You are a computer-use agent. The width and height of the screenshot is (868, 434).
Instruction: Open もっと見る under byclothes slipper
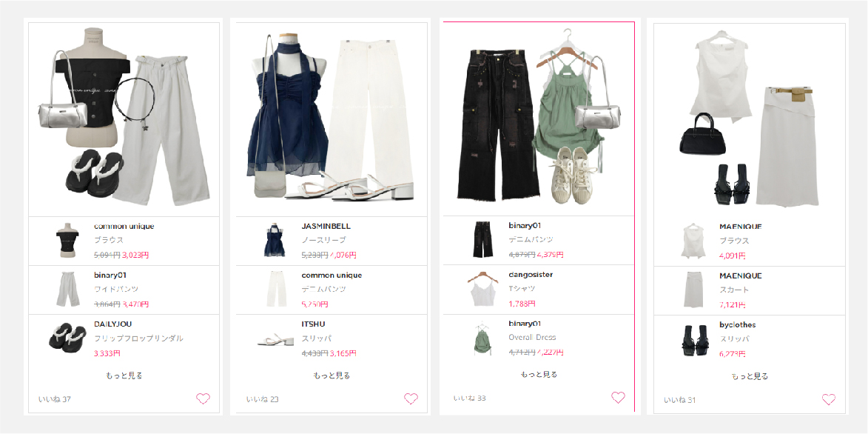point(750,376)
